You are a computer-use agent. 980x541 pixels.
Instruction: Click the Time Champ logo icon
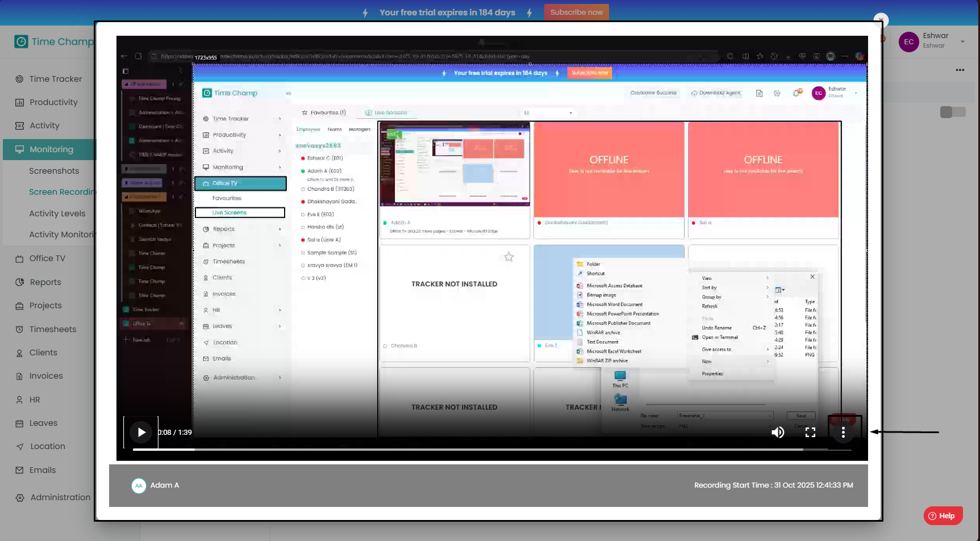coord(21,41)
